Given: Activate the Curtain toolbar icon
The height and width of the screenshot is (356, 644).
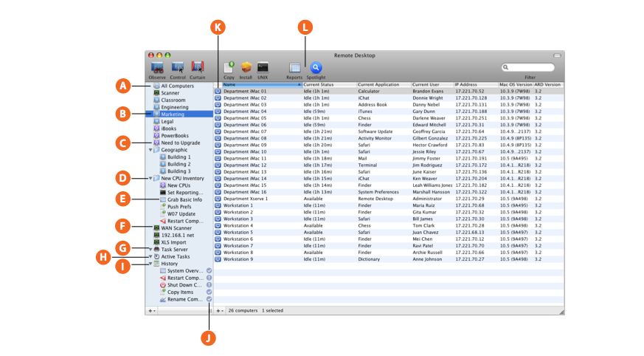Looking at the screenshot, I should pos(198,68).
